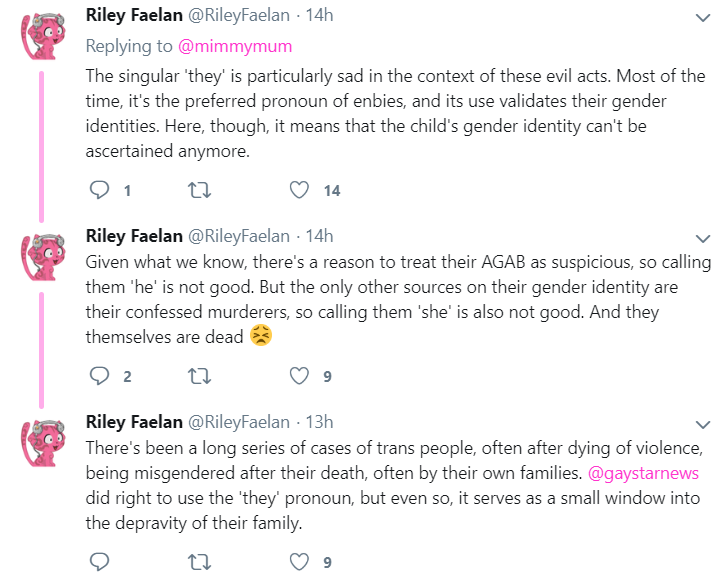This screenshot has height=581, width=725.
Task: Open Riley Faelan's avatar on third tweet
Action: coord(43,443)
